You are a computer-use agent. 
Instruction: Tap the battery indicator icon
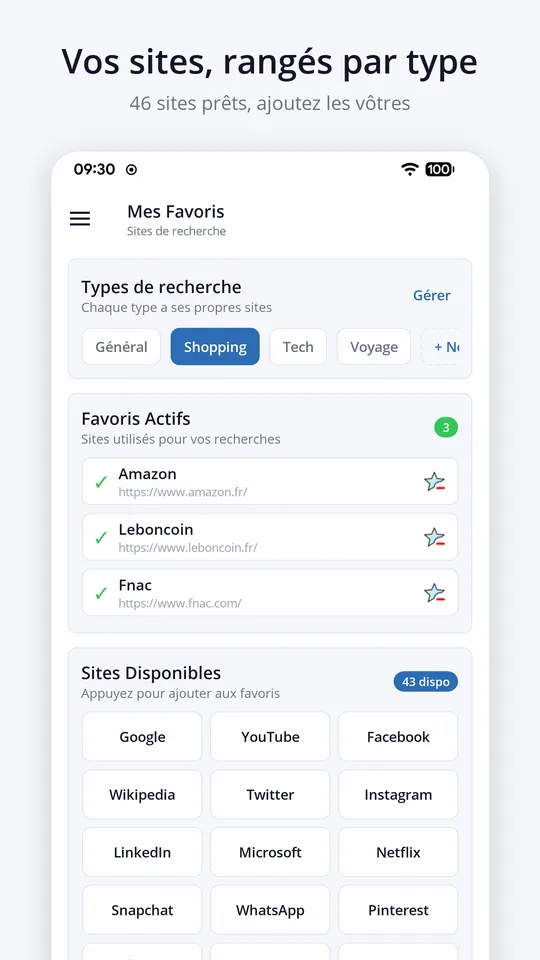[440, 170]
